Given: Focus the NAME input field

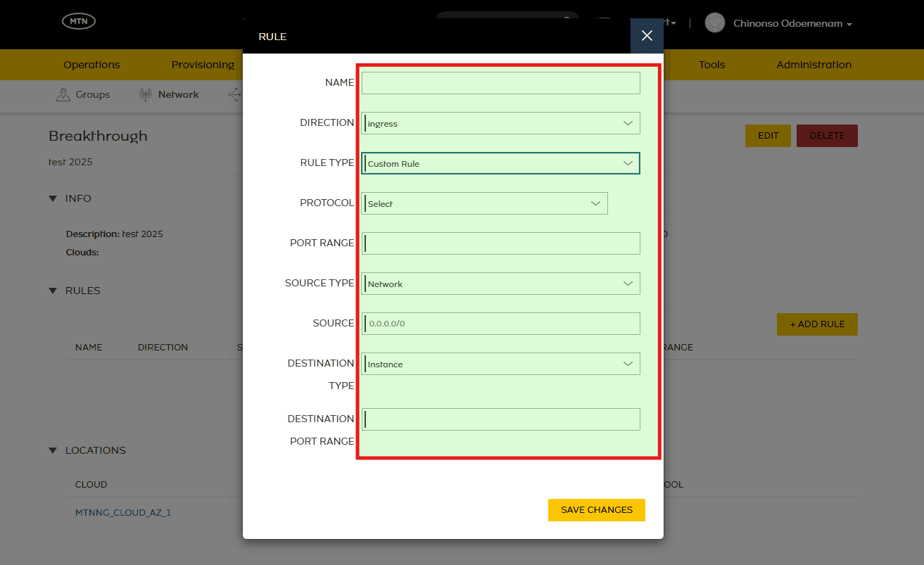Looking at the screenshot, I should tap(500, 83).
